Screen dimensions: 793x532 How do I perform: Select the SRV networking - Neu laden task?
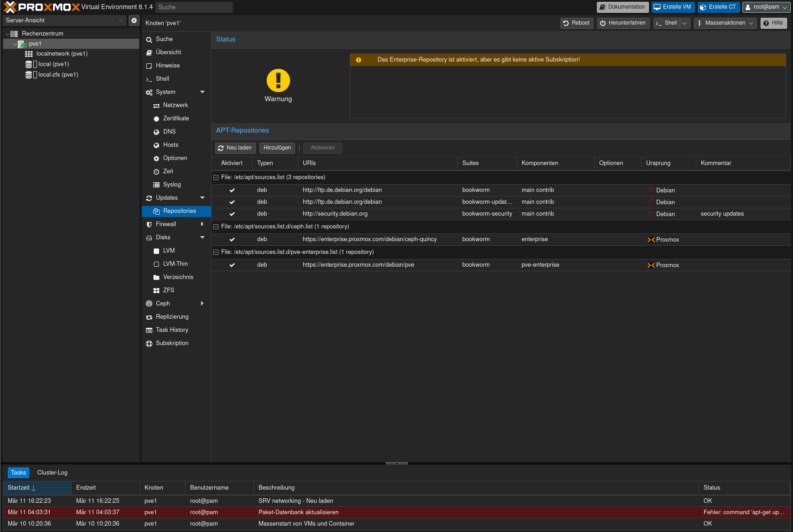click(396, 501)
